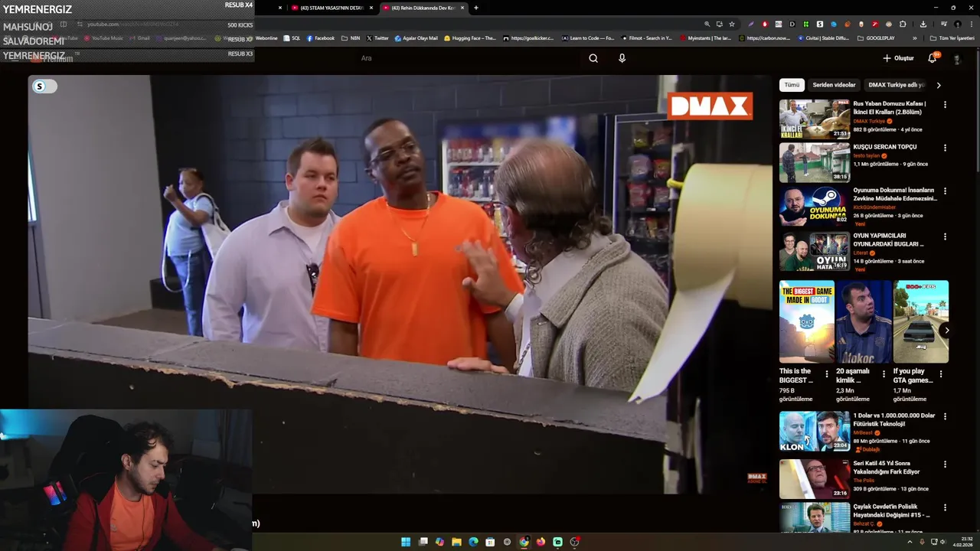Open Firefox from taskbar
Screen dimensions: 980x551
541,542
